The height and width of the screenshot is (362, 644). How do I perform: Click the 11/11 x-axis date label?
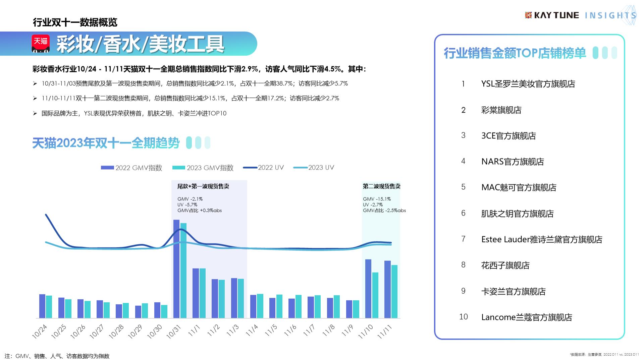(385, 331)
